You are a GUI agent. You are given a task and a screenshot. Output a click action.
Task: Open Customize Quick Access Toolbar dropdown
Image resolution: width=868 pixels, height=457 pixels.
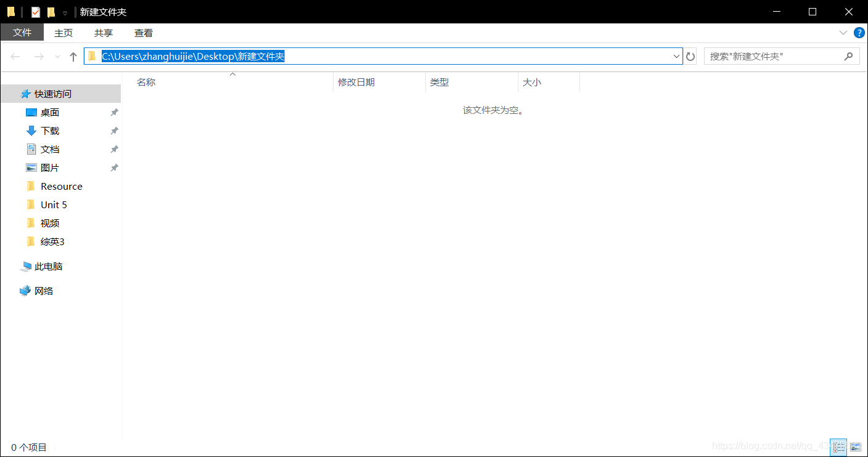[65, 12]
